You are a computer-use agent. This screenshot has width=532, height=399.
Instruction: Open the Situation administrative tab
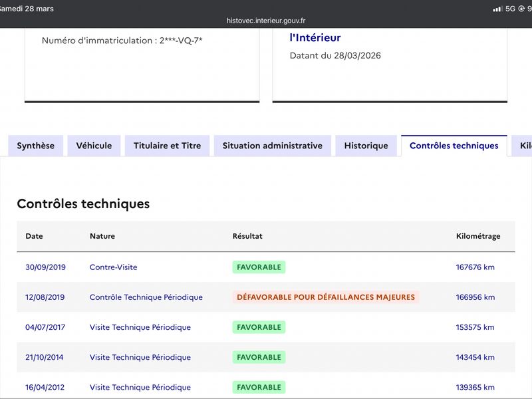coord(272,146)
